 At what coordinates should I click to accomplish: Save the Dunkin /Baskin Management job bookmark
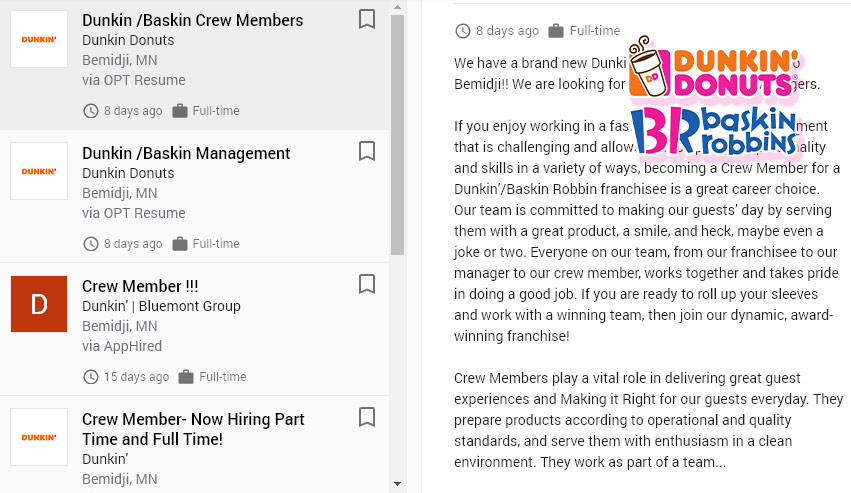pyautogui.click(x=367, y=151)
